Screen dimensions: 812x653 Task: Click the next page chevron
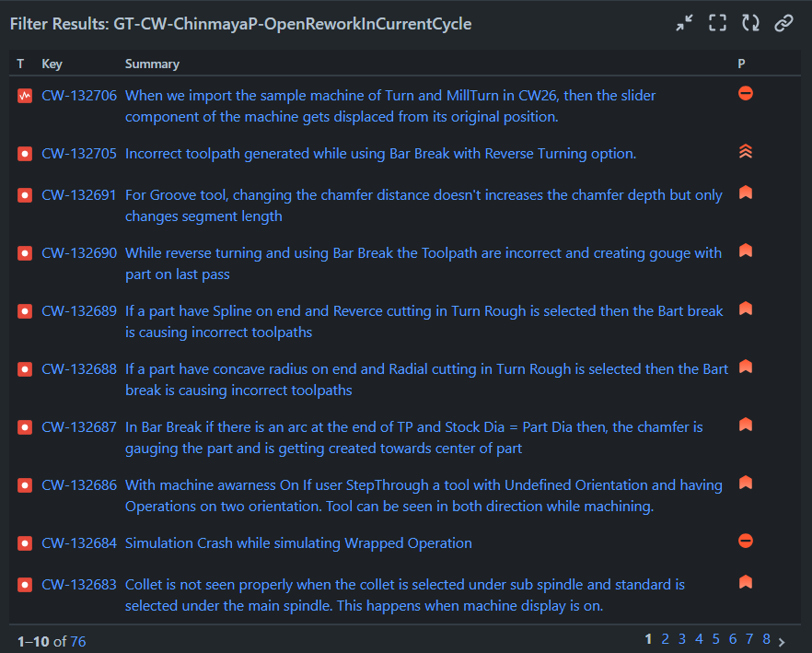(x=783, y=638)
